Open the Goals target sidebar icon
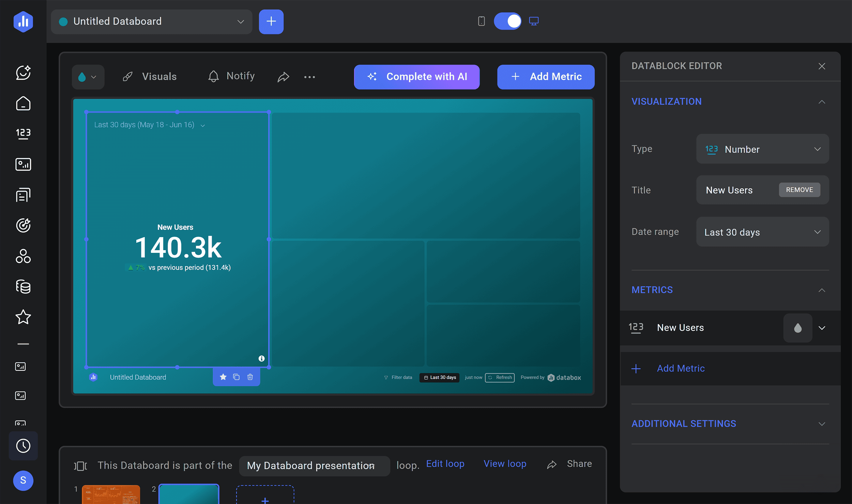The image size is (852, 504). tap(23, 225)
